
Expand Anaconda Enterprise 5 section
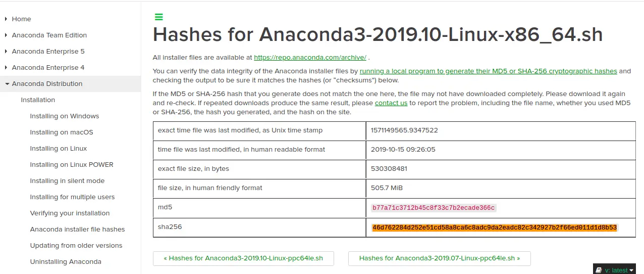coord(6,52)
